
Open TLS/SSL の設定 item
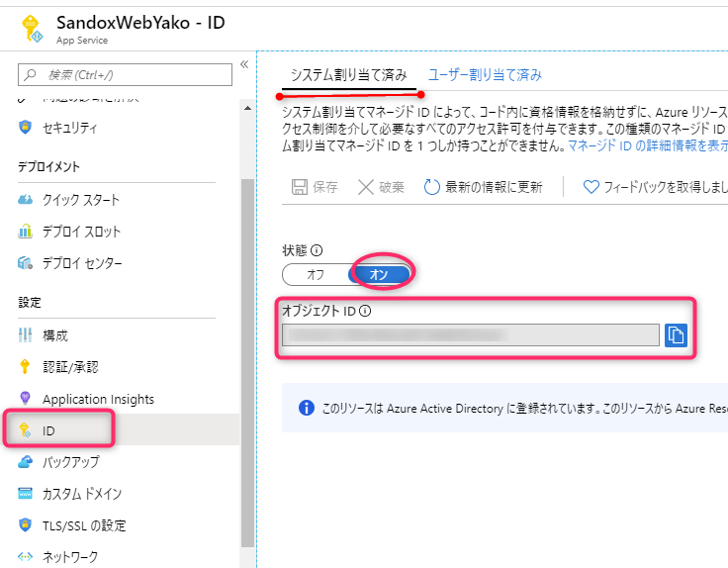(84, 525)
